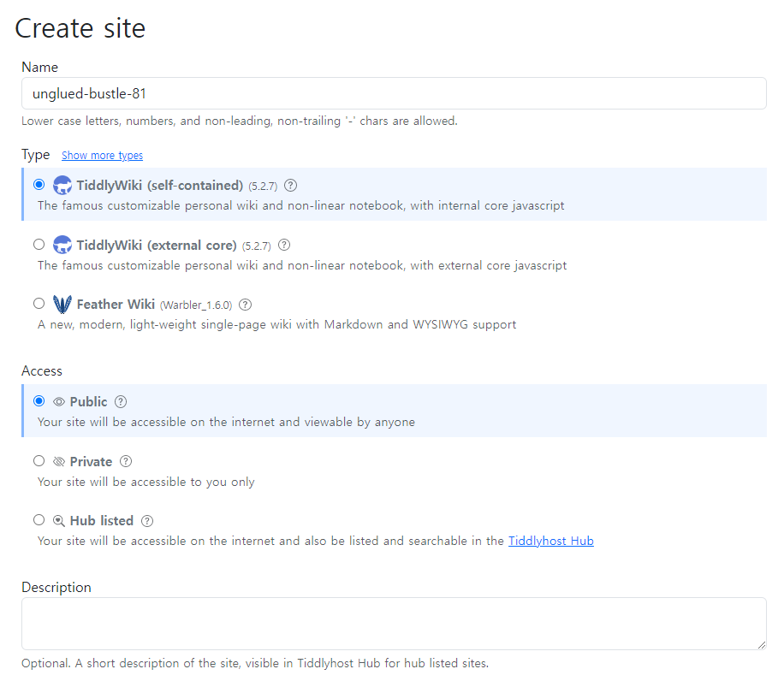Select Feather Wiki radio button

point(39,303)
